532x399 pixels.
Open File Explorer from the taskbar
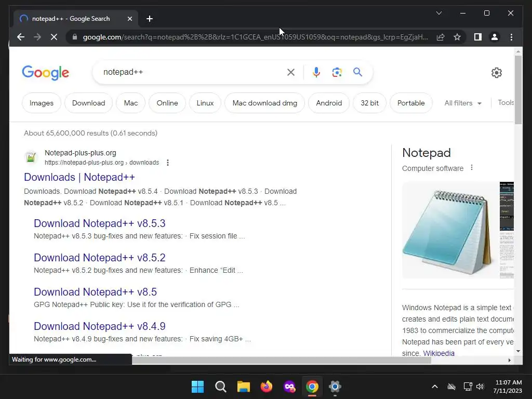[x=243, y=387]
